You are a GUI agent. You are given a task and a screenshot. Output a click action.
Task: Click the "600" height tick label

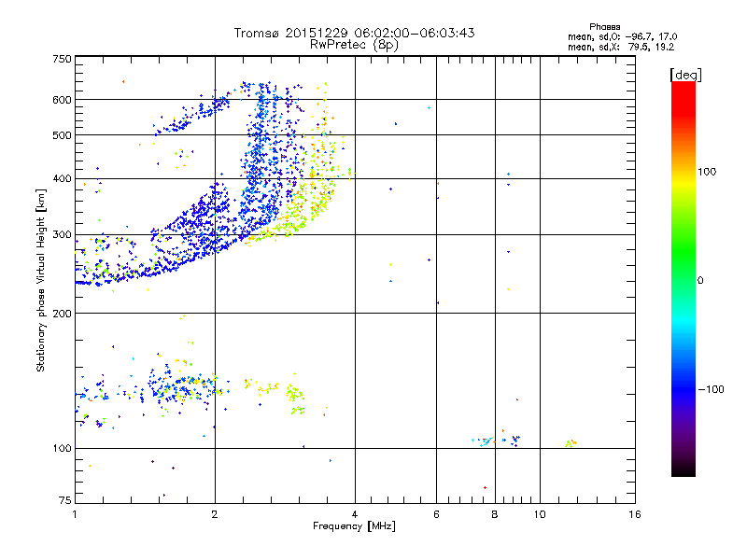62,100
